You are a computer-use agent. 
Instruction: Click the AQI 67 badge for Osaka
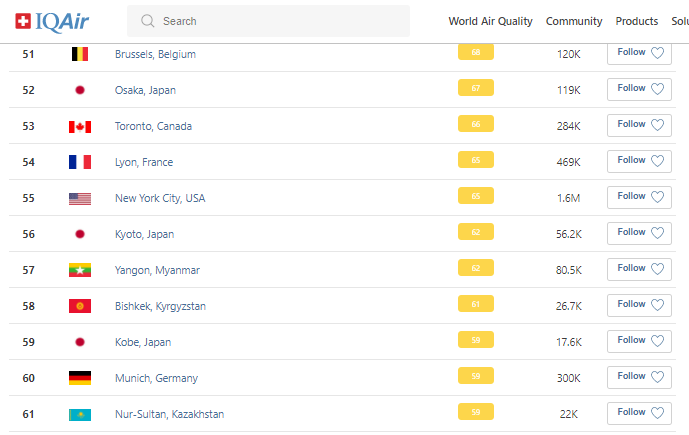[x=475, y=88]
